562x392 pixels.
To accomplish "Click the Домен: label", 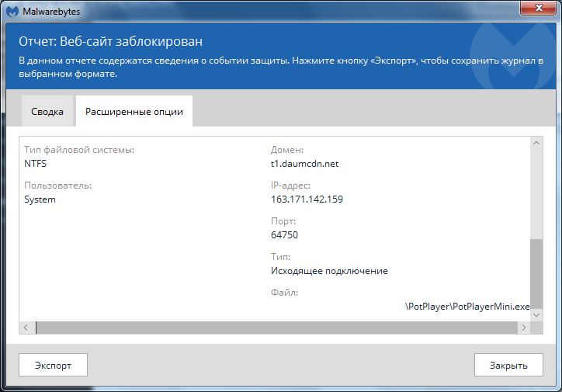I will 287,150.
